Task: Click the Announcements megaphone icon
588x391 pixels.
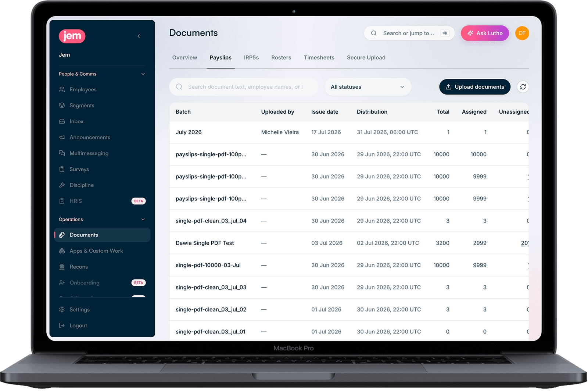Action: pos(62,137)
